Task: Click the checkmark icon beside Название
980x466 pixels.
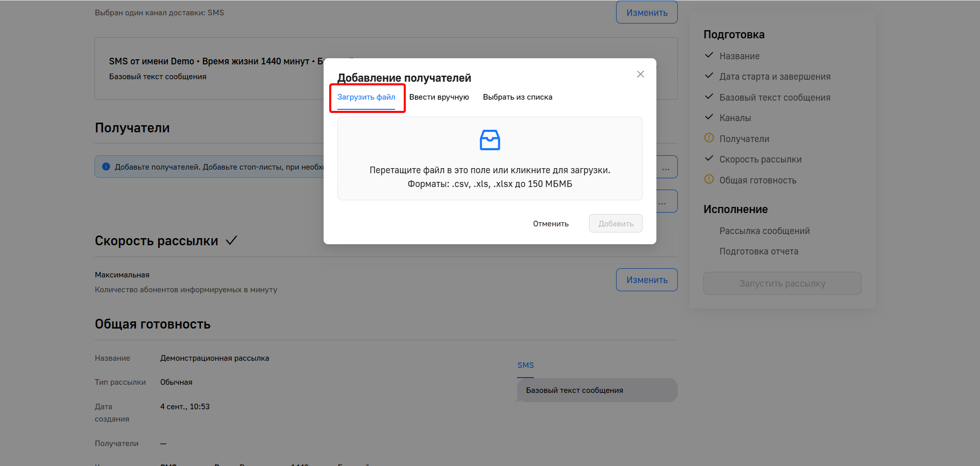Action: click(x=709, y=55)
